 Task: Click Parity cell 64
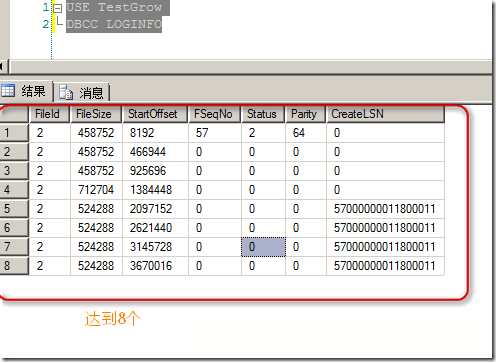coord(306,133)
